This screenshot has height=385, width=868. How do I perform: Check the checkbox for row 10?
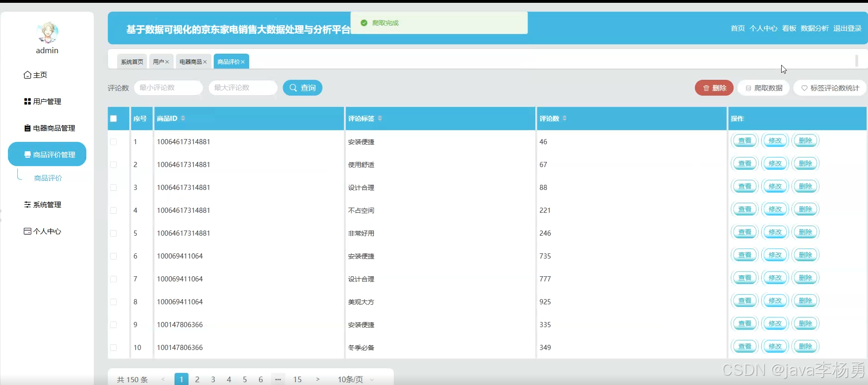tap(113, 348)
